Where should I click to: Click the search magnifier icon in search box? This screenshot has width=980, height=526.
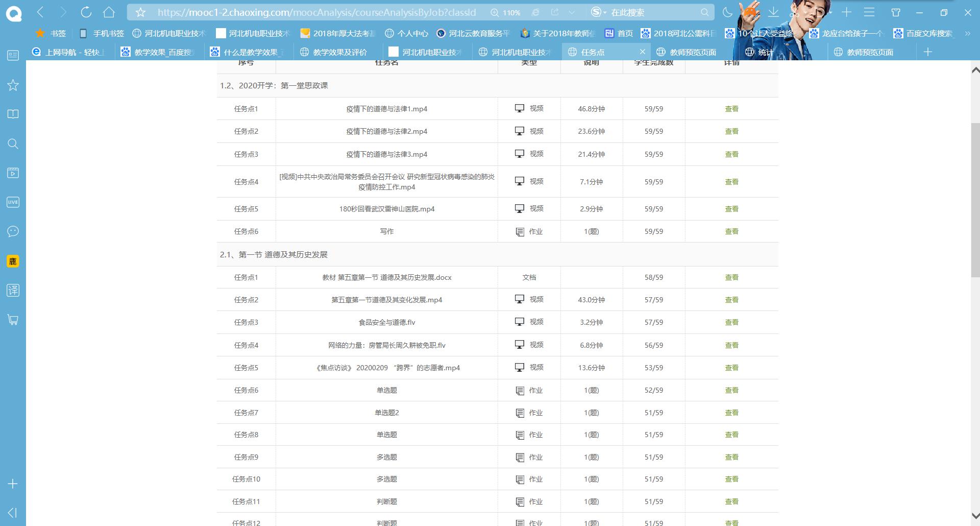click(705, 12)
